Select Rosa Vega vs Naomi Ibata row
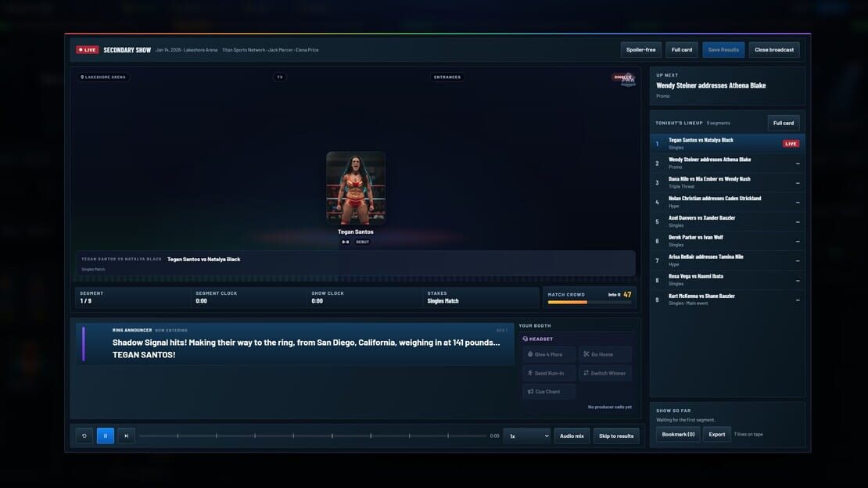Screen dimensions: 868x488 tap(727, 280)
